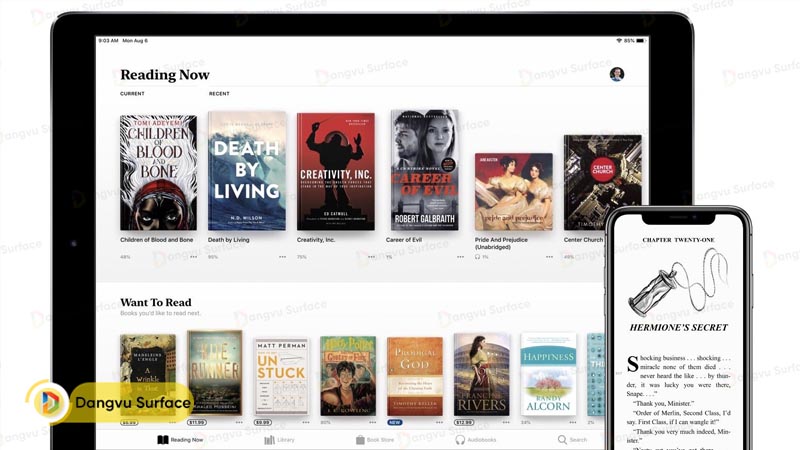Open the user profile avatar

pos(617,74)
